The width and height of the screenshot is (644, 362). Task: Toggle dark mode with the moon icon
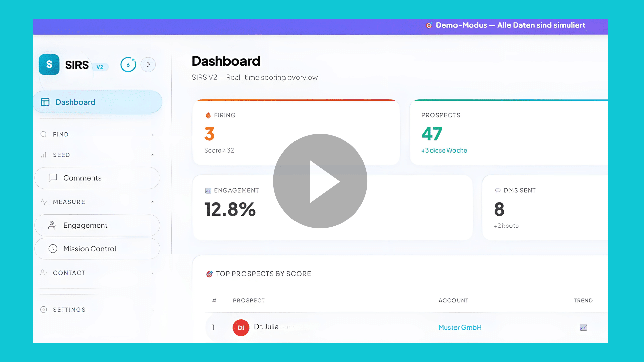(x=148, y=65)
